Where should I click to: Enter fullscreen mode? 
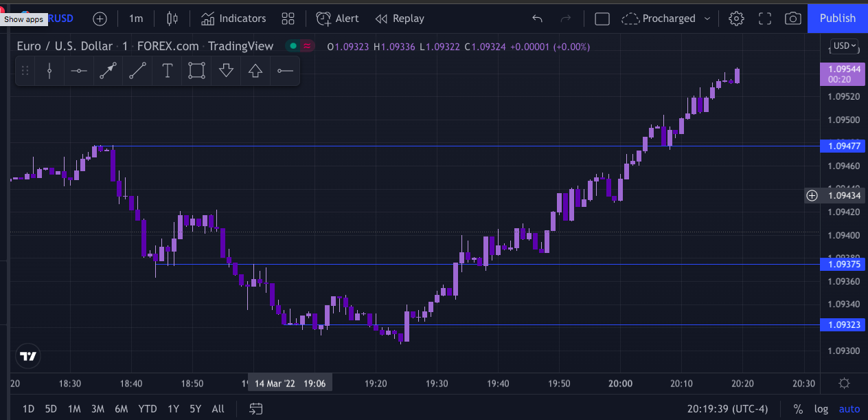(x=764, y=19)
